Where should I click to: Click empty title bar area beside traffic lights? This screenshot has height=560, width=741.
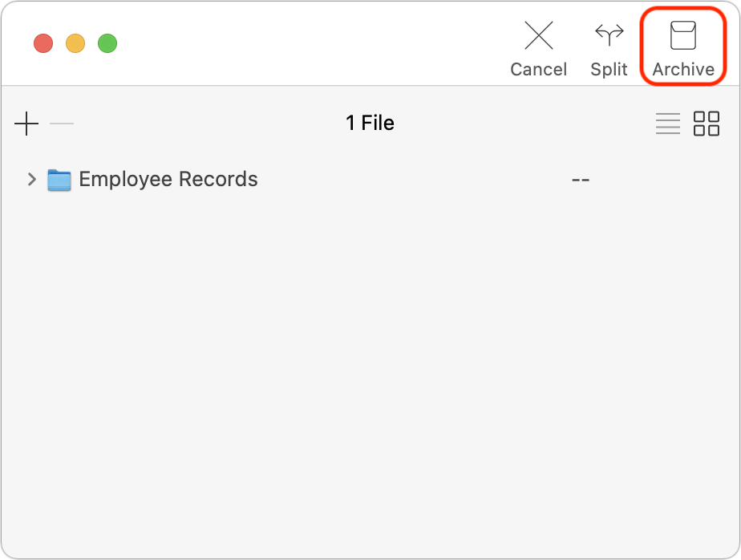(307, 43)
